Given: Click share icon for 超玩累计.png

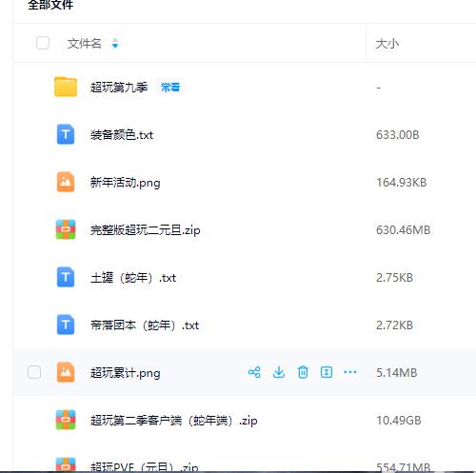Looking at the screenshot, I should point(254,372).
